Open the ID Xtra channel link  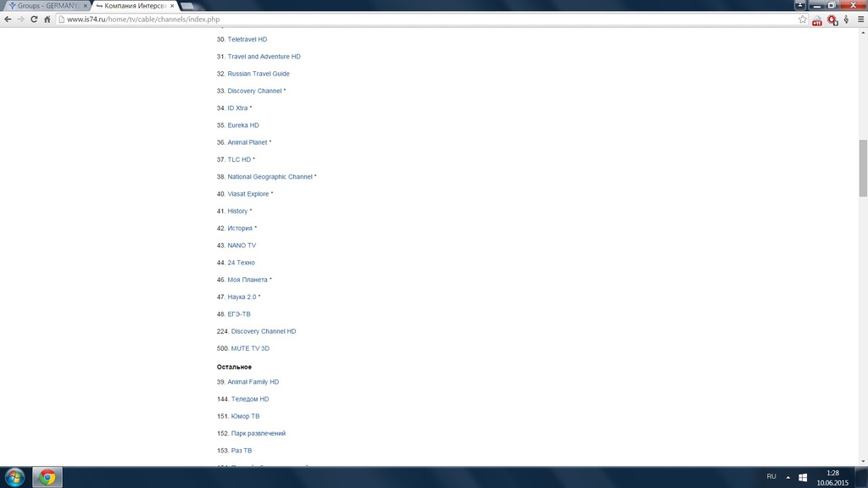237,108
